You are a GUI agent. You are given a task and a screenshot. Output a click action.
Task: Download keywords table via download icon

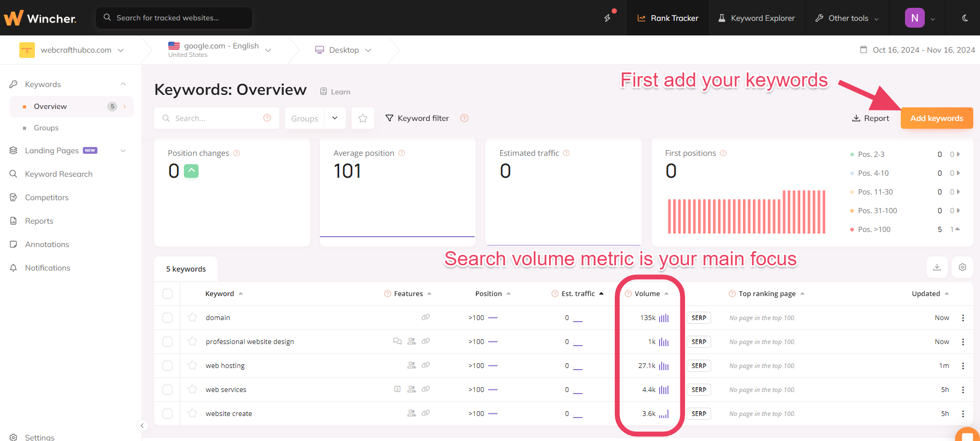(937, 267)
